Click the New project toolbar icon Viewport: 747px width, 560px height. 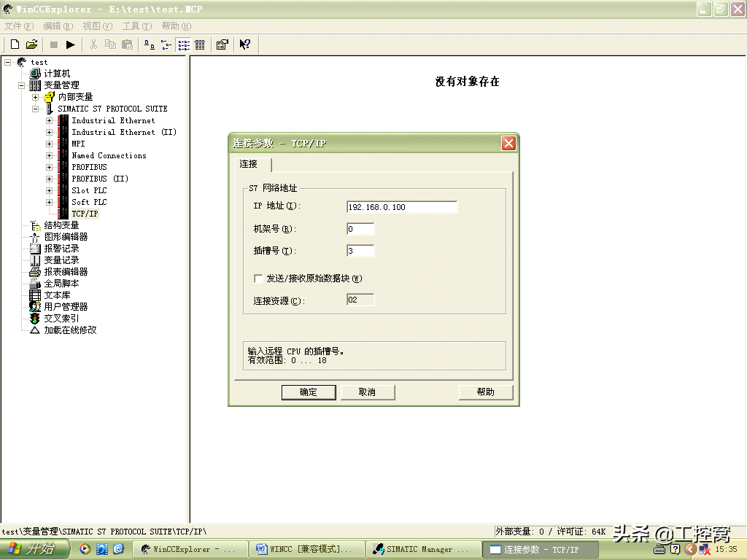[x=15, y=44]
